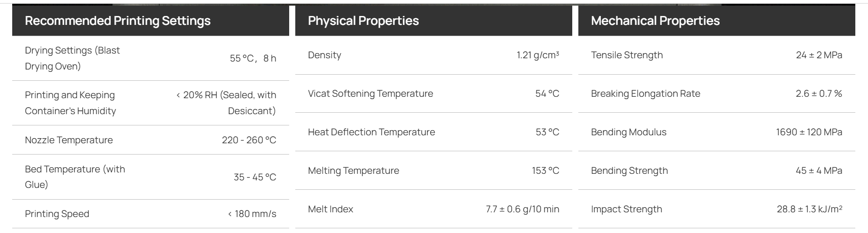Click the 1690 ± 120 MPa bending modulus value
Viewport: 868px width, 233px height.
(809, 132)
